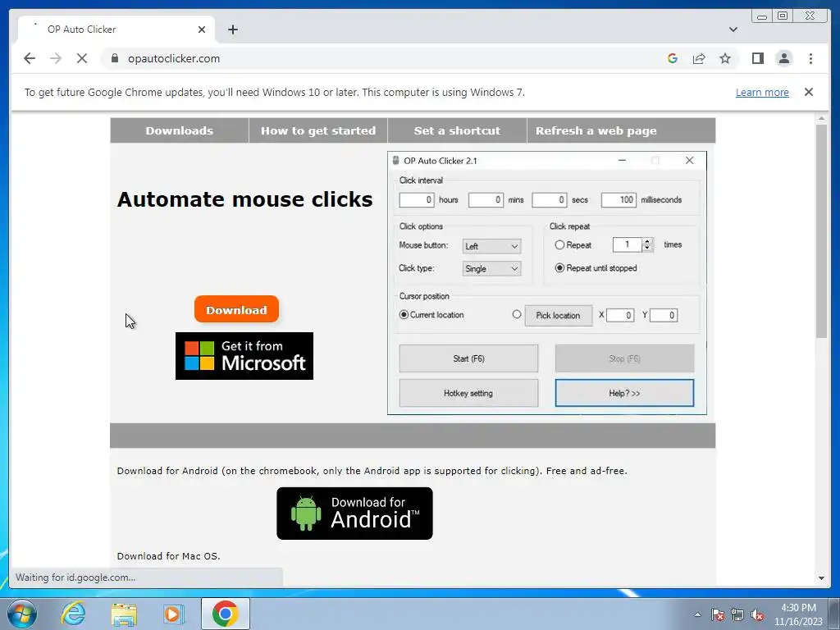840x630 pixels.
Task: Select the Pick location radio button
Action: pos(517,314)
